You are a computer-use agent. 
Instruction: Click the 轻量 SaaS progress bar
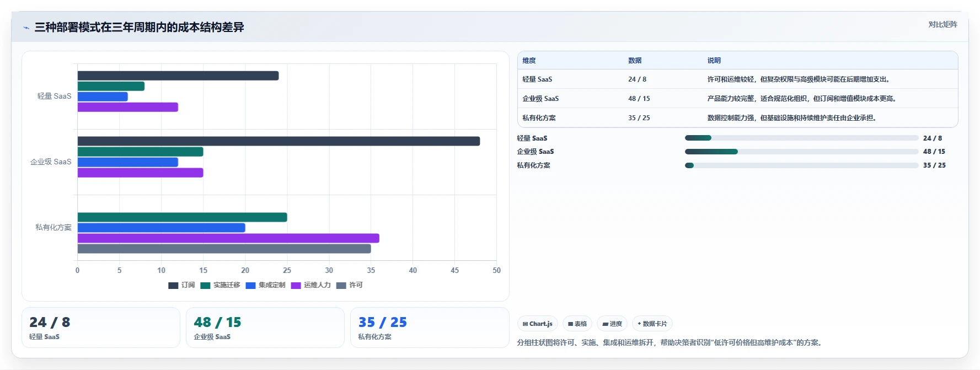801,138
